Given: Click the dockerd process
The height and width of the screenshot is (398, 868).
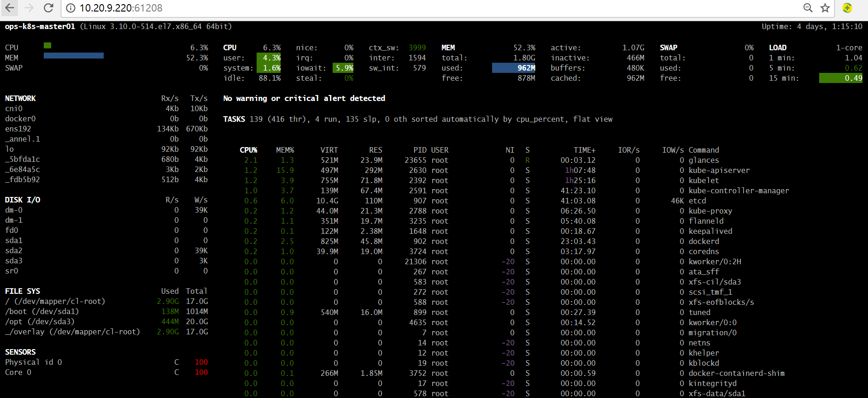Looking at the screenshot, I should (x=704, y=241).
